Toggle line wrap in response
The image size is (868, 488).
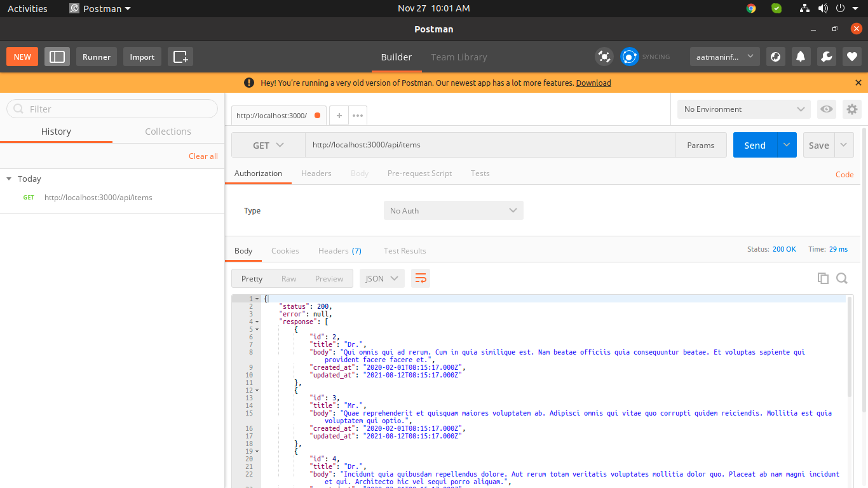pyautogui.click(x=421, y=278)
